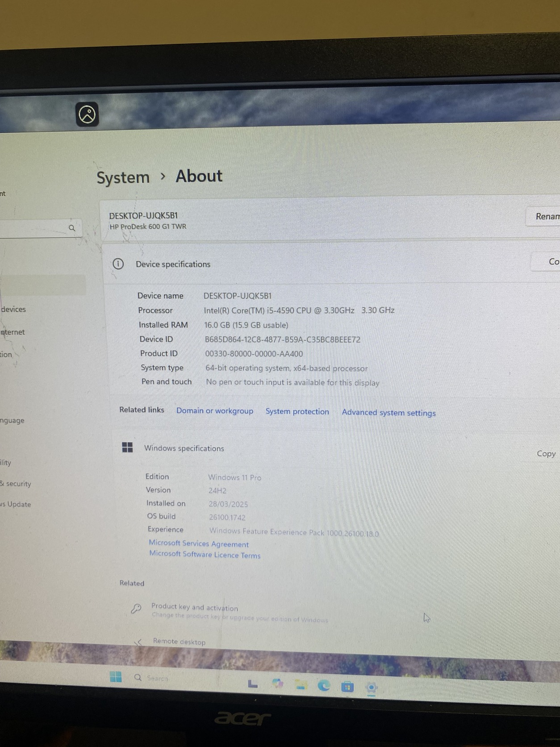
Task: Launch Copilot from the taskbar
Action: coord(277,684)
